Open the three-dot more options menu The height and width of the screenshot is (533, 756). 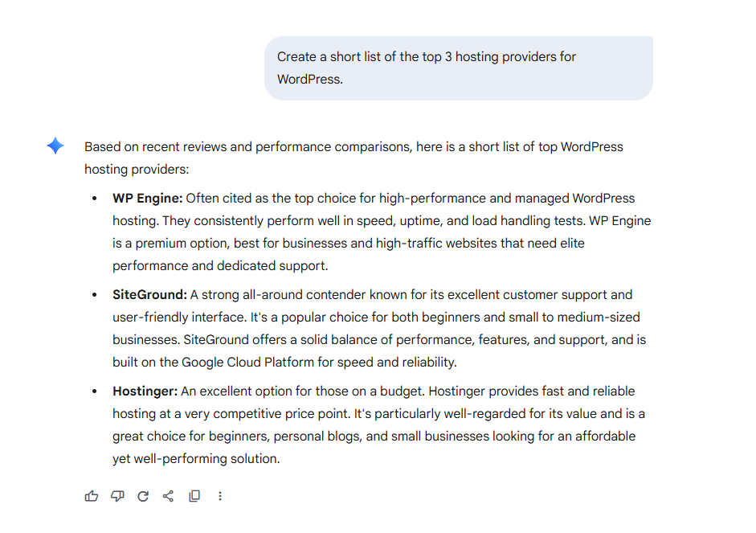click(220, 496)
